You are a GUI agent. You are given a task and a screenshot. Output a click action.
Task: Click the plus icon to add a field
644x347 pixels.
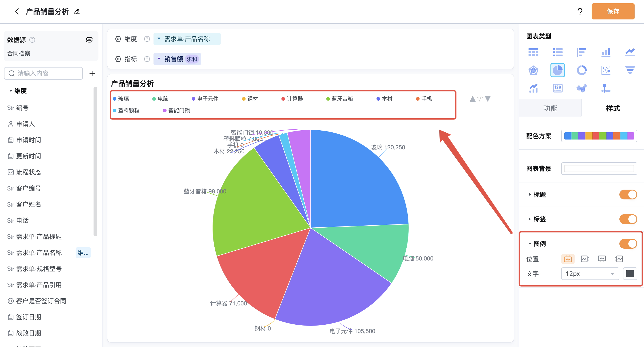(92, 74)
